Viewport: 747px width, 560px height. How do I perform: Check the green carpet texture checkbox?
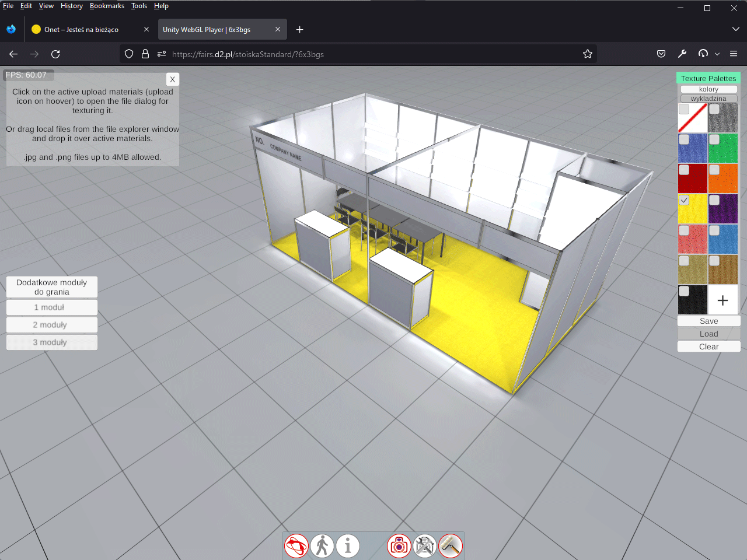coord(714,139)
